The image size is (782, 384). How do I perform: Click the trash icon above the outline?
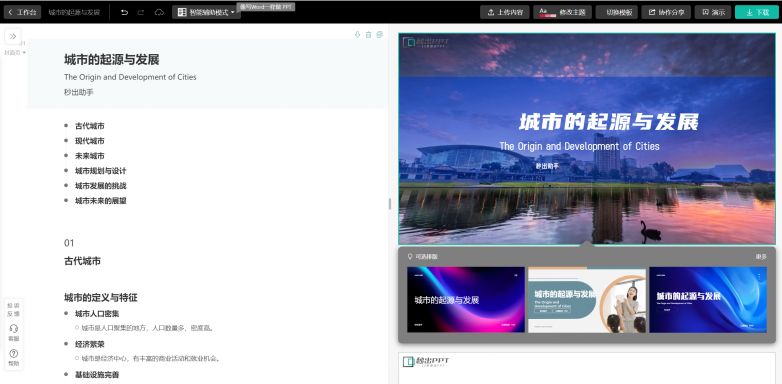pyautogui.click(x=369, y=34)
